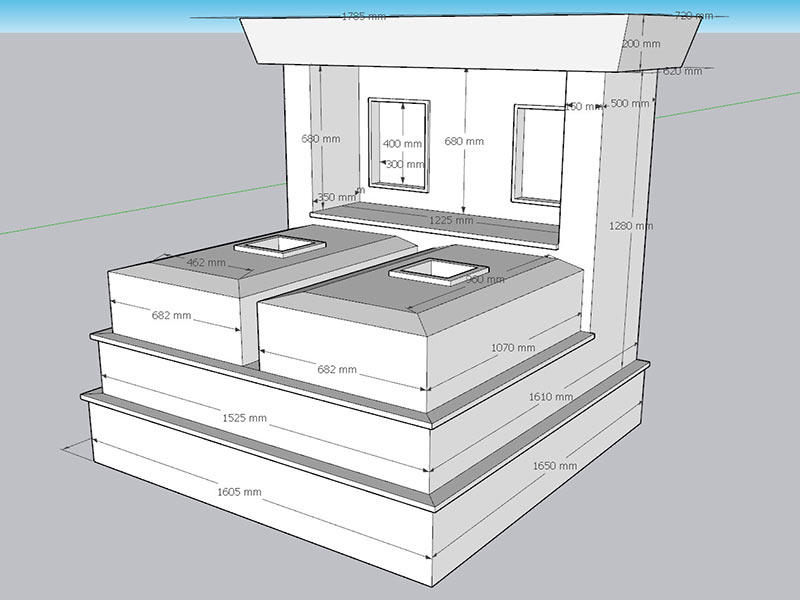Select the 1280 mm height dimension
The width and height of the screenshot is (800, 600).
click(x=631, y=226)
